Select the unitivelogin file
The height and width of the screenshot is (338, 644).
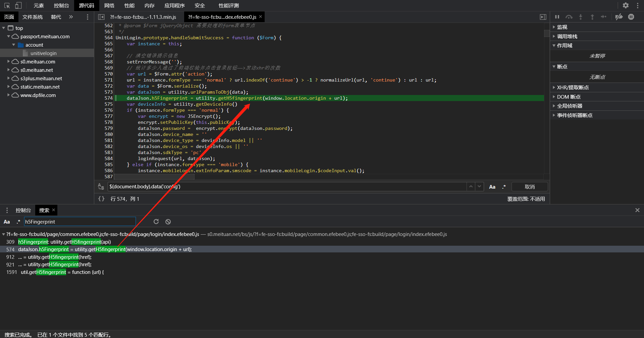[x=43, y=53]
